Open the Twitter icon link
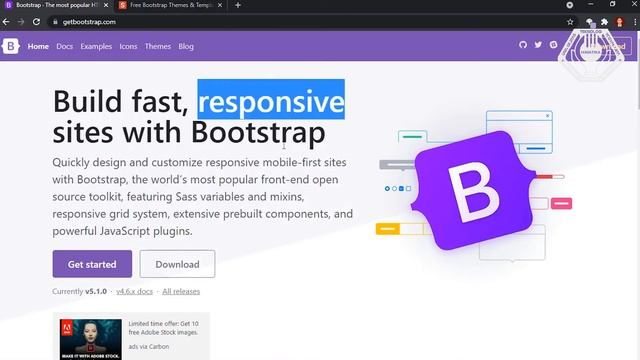The width and height of the screenshot is (640, 360). 538,45
